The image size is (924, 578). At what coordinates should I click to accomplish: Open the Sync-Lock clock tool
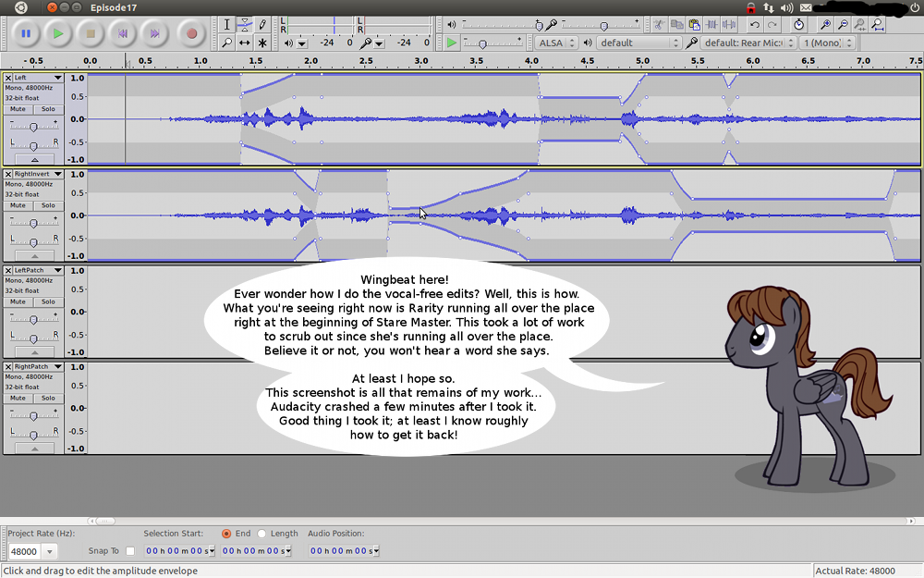[x=798, y=25]
